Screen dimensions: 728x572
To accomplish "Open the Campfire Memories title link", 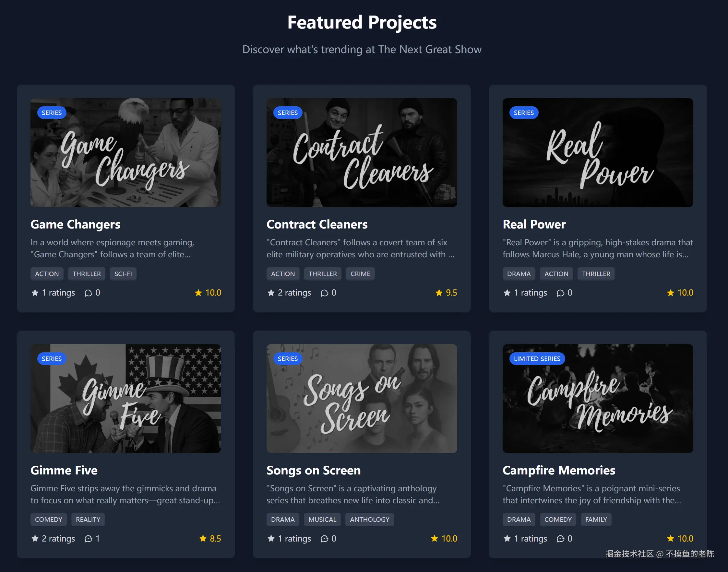I will [559, 470].
